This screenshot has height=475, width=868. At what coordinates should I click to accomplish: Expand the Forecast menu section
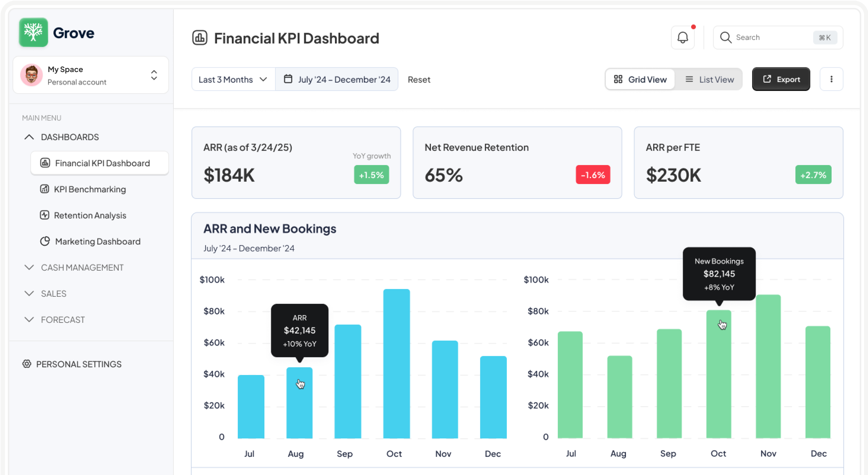[63, 319]
